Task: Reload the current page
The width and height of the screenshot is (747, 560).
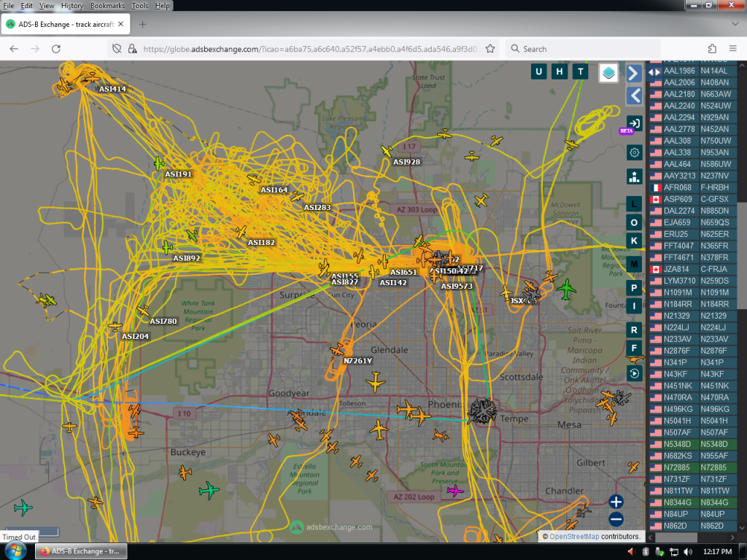Action: click(55, 49)
